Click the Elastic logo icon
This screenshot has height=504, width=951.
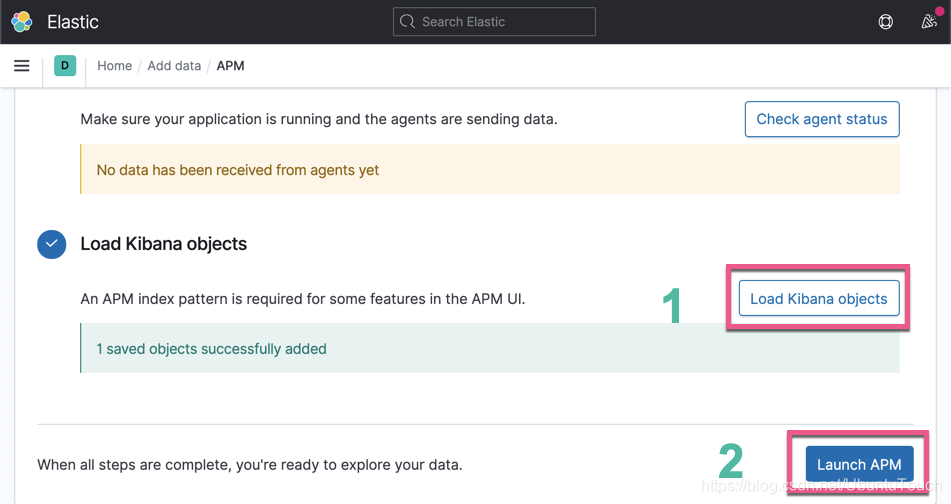pyautogui.click(x=22, y=21)
